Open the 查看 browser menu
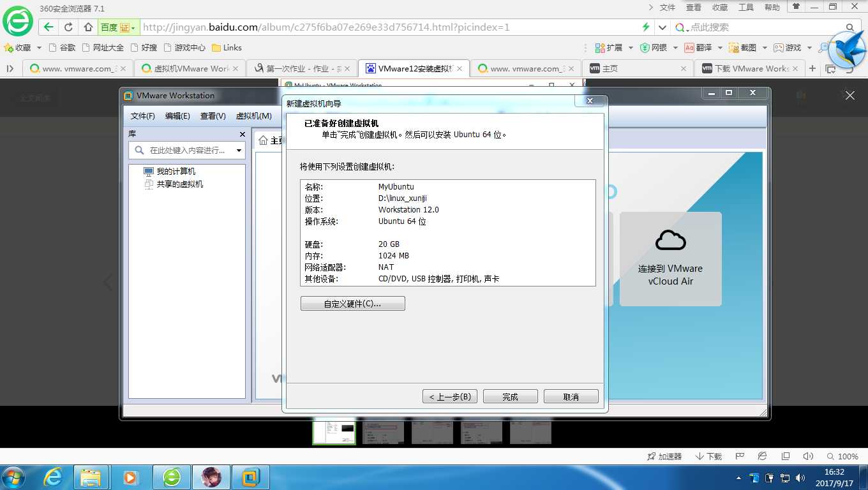The width and height of the screenshot is (868, 490). pyautogui.click(x=694, y=8)
